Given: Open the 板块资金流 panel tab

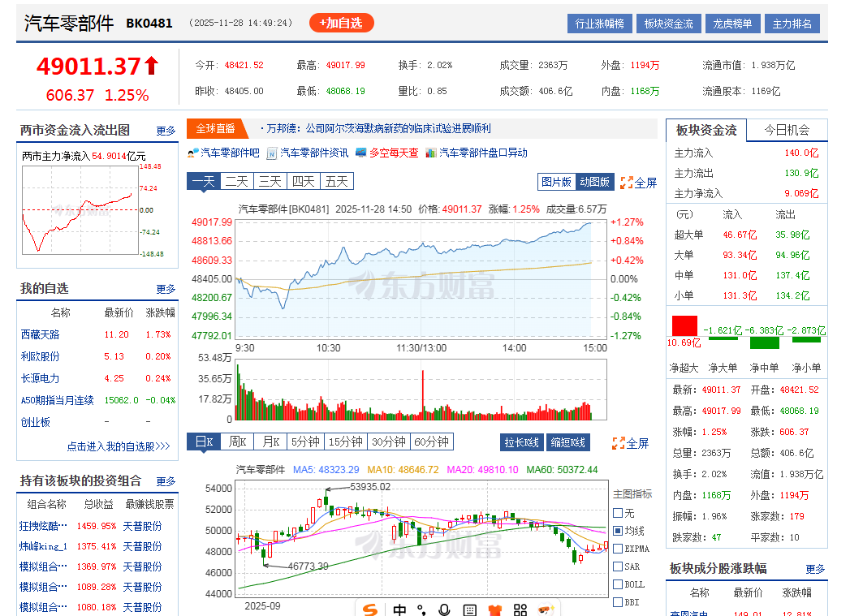Looking at the screenshot, I should coord(706,130).
